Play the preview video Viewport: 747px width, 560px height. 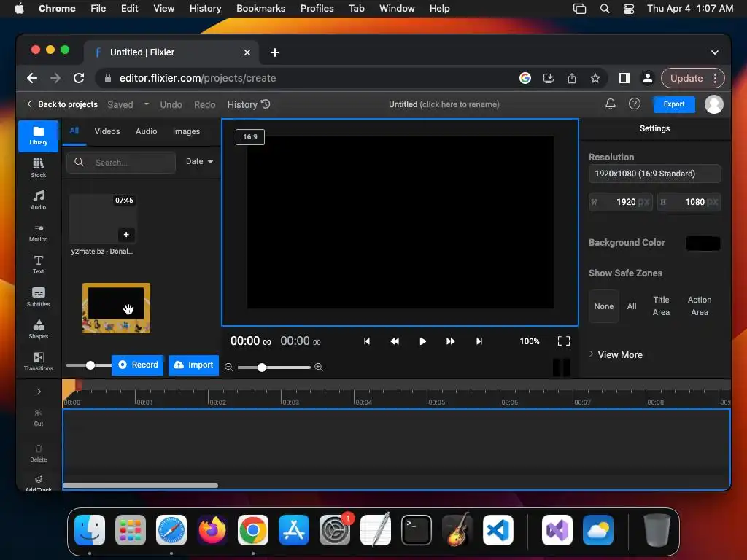point(422,341)
